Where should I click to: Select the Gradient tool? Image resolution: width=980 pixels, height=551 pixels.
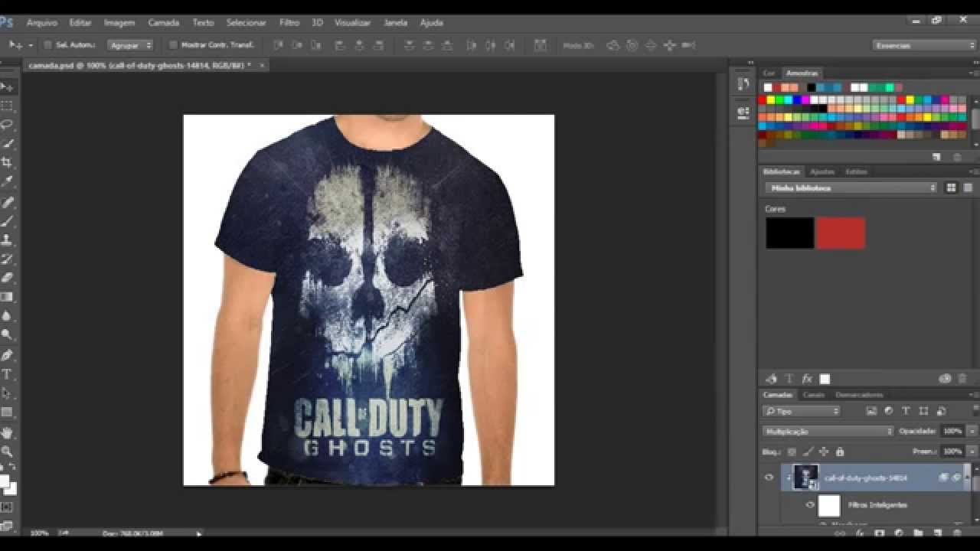click(x=7, y=297)
